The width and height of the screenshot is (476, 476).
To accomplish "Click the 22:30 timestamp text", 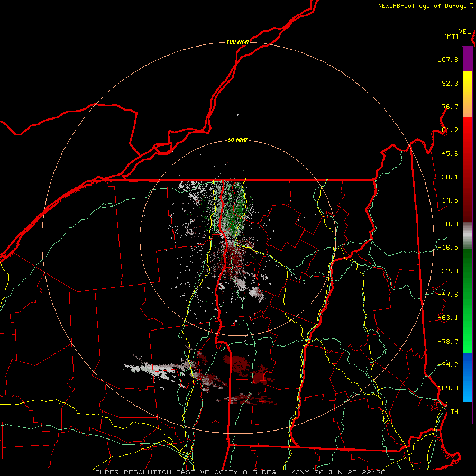I will point(374,472).
